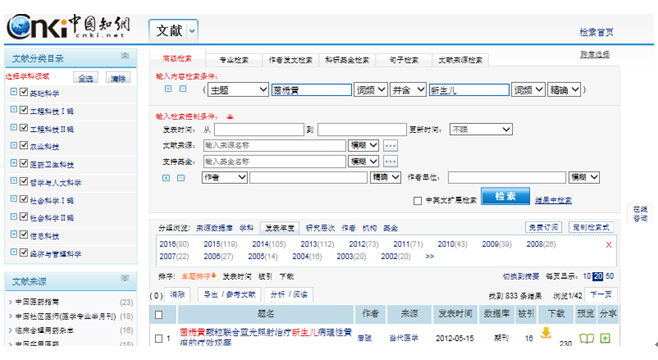
Task: Collapse the 文献来源 side panel
Action: click(x=125, y=279)
